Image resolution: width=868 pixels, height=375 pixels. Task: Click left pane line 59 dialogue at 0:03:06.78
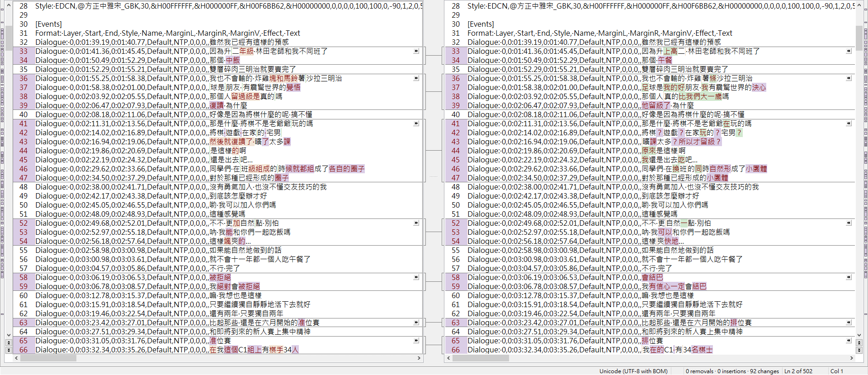pyautogui.click(x=147, y=286)
